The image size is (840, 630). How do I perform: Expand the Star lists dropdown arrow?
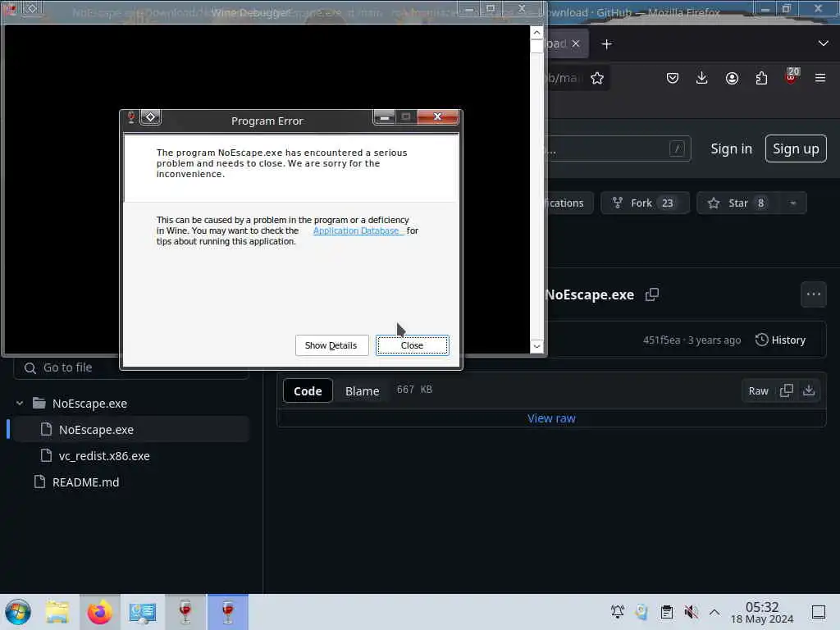[x=793, y=203]
